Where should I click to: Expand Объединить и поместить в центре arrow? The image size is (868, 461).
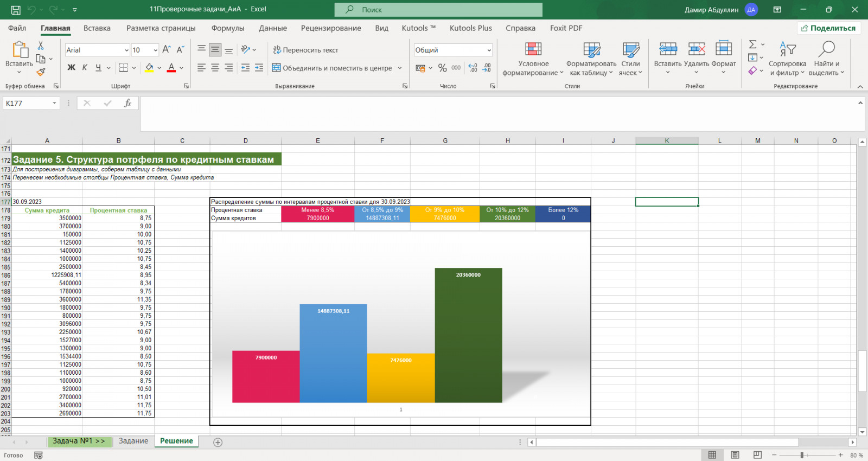pyautogui.click(x=400, y=68)
